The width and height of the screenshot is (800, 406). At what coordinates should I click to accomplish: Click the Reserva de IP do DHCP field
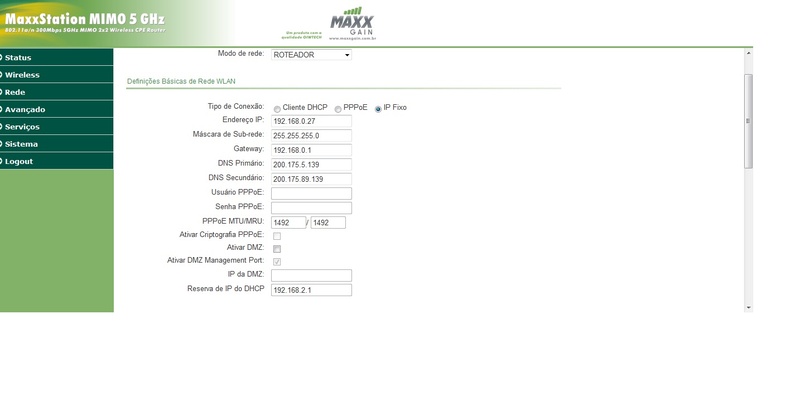click(x=311, y=290)
